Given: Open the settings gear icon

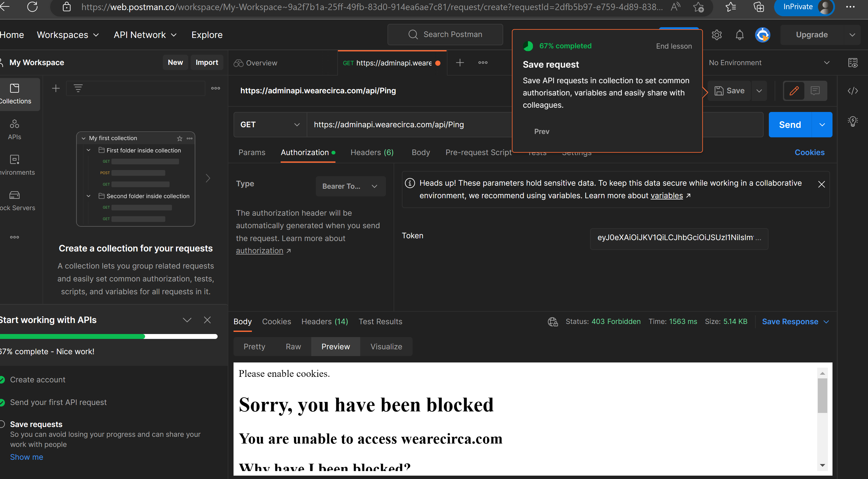Looking at the screenshot, I should (x=716, y=35).
